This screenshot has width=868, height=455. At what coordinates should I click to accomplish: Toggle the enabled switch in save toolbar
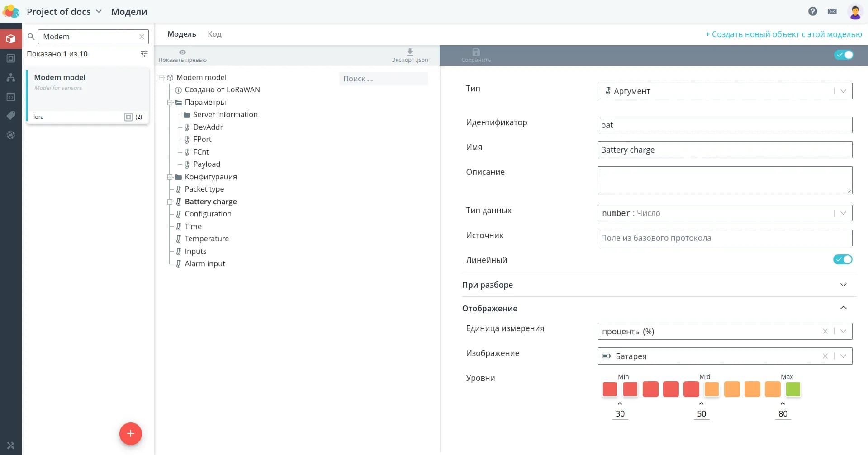pos(844,55)
